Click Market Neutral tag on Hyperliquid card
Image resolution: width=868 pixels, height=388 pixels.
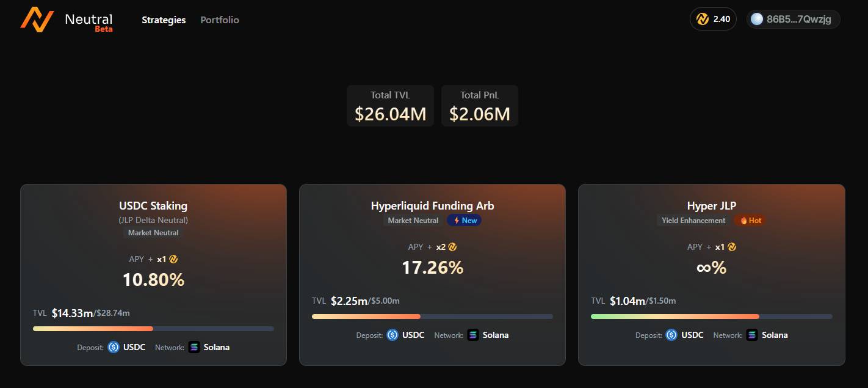pyautogui.click(x=413, y=221)
